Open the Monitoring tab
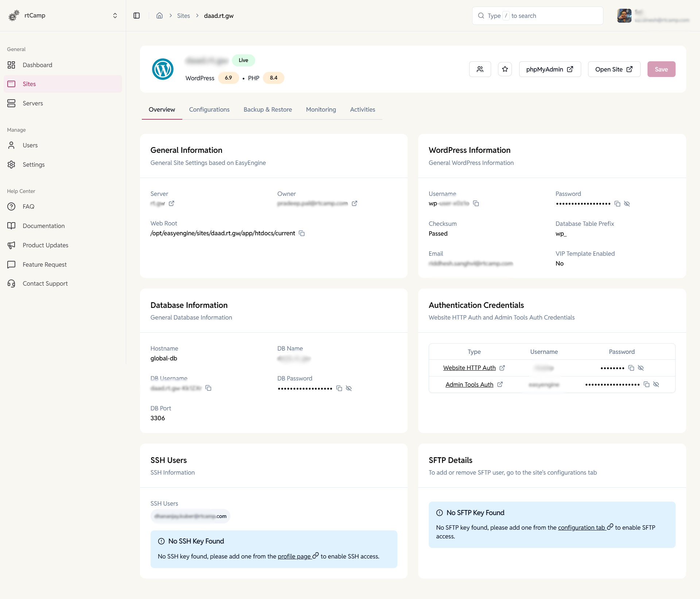The height and width of the screenshot is (599, 700). point(321,109)
